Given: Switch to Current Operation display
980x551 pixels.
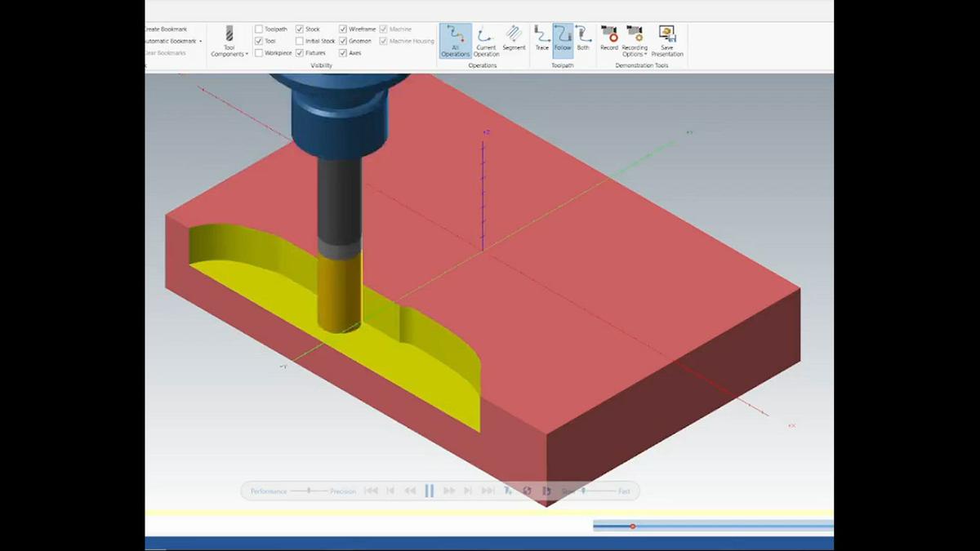Looking at the screenshot, I should coord(486,40).
